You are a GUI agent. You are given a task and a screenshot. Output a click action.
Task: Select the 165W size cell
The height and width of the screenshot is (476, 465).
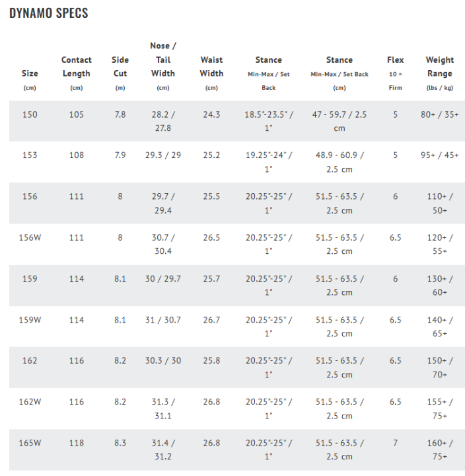(x=30, y=443)
